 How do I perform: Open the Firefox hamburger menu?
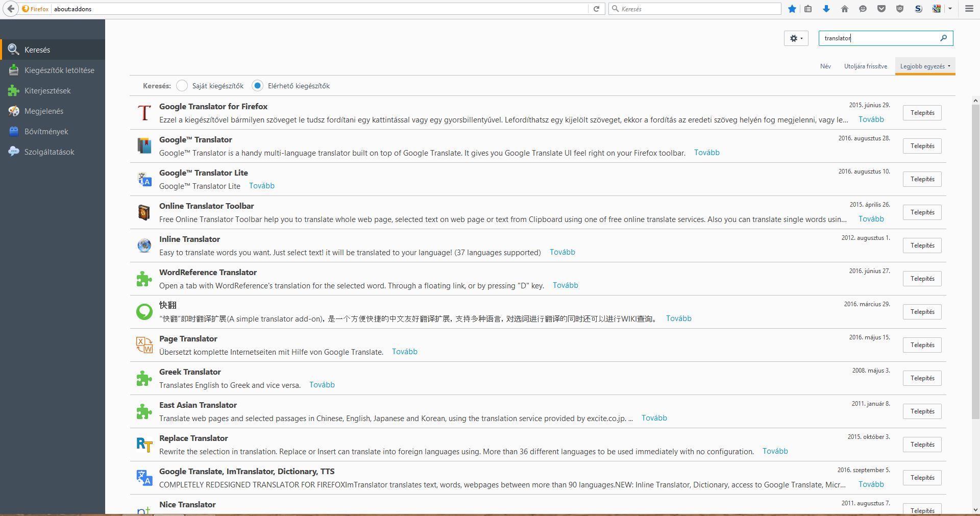[x=969, y=9]
